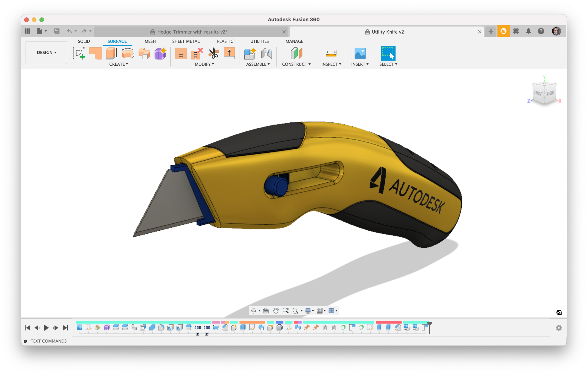The image size is (588, 374).
Task: Click the Redo arrow
Action: [x=84, y=31]
